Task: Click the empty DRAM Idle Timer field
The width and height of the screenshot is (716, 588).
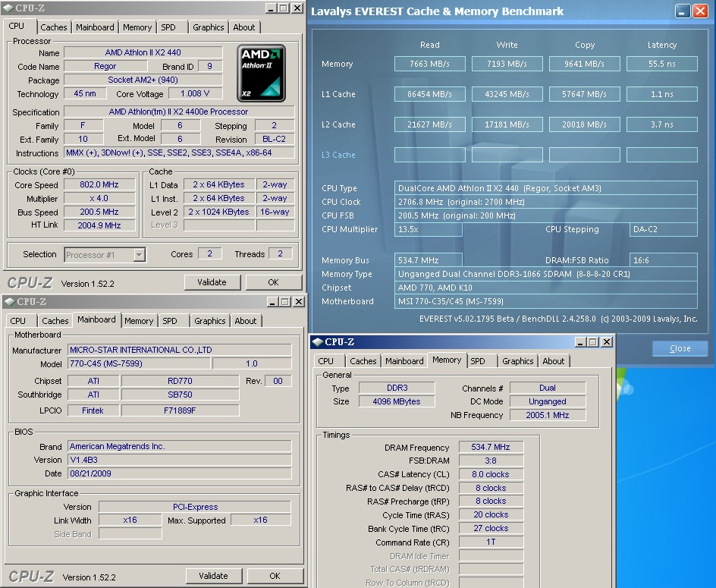Action: click(491, 555)
